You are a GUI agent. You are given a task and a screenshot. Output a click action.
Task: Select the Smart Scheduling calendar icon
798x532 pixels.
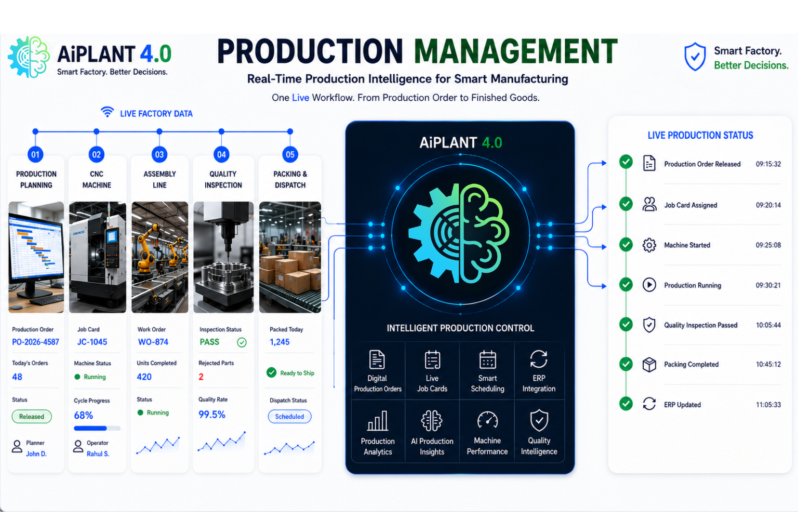(487, 360)
